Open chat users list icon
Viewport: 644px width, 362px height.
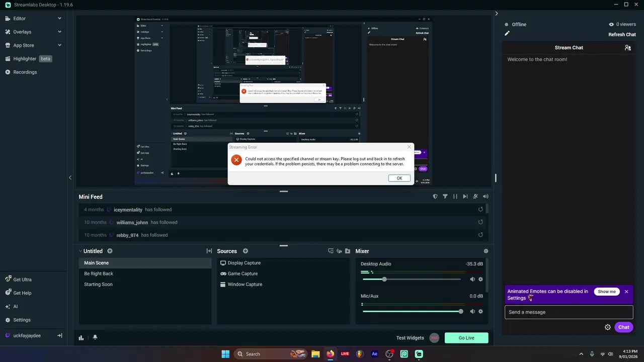[628, 48]
